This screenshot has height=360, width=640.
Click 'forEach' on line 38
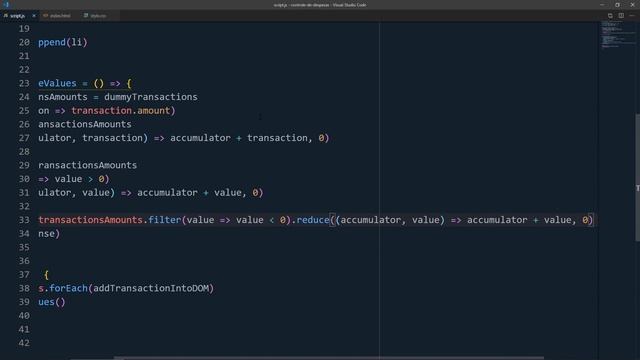click(69, 288)
